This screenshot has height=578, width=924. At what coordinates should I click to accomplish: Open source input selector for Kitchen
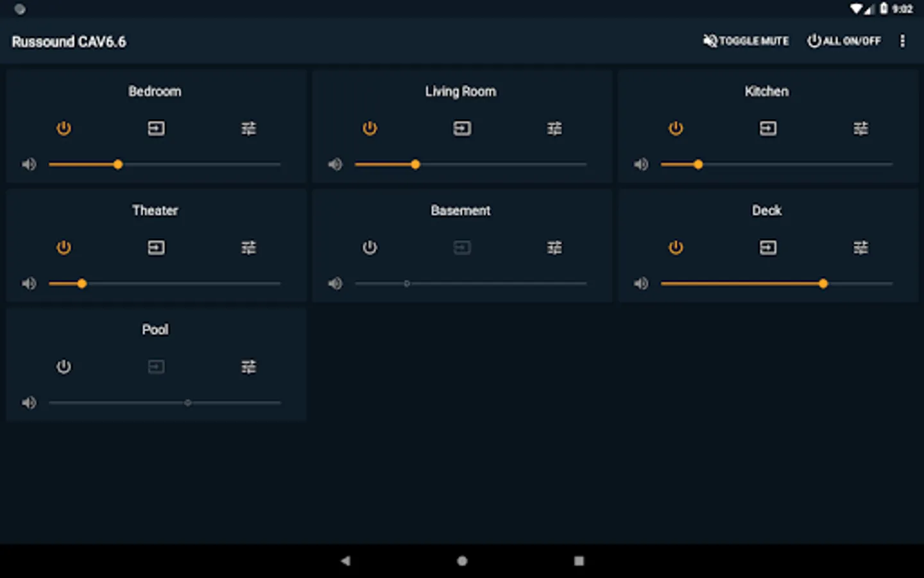pos(768,128)
